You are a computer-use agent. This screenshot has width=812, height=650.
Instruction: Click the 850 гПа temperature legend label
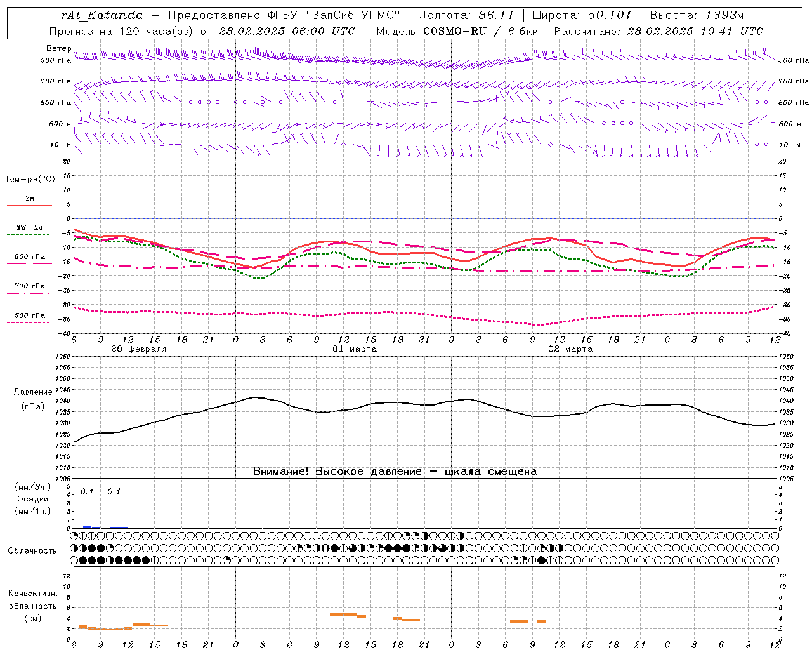click(30, 257)
